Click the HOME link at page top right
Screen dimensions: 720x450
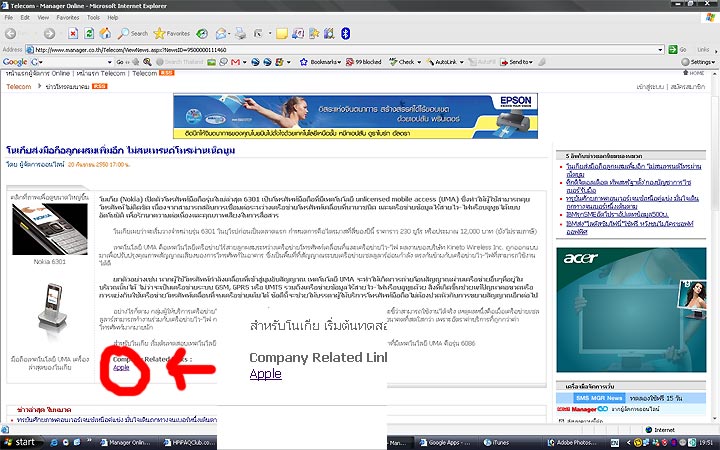point(694,73)
